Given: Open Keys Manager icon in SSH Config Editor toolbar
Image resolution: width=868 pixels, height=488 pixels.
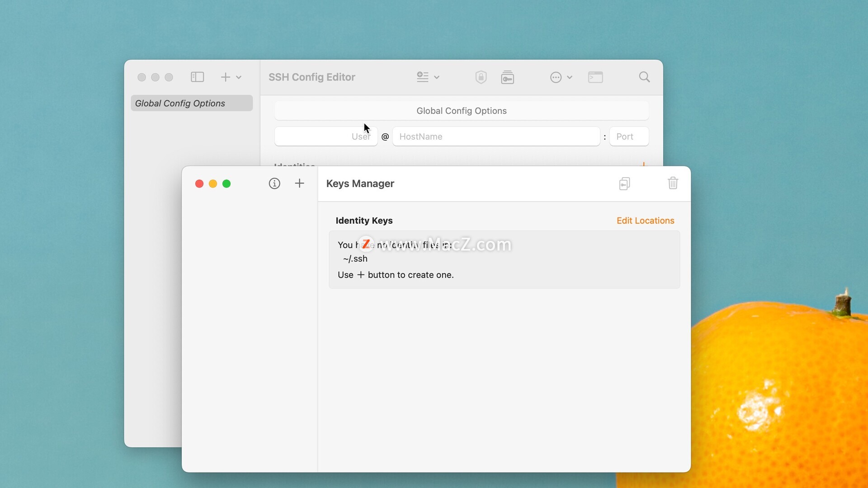Looking at the screenshot, I should pos(507,77).
